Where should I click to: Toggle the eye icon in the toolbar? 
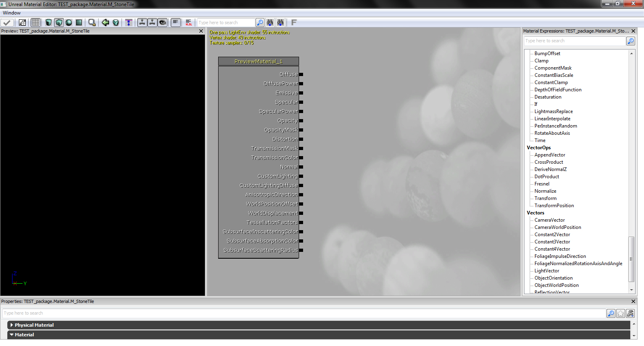[163, 23]
